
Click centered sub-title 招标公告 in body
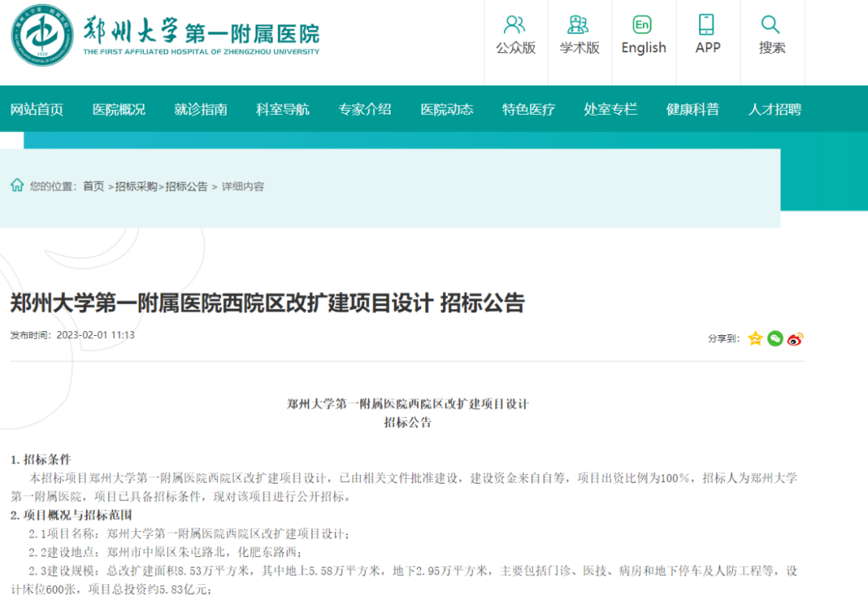tap(407, 423)
